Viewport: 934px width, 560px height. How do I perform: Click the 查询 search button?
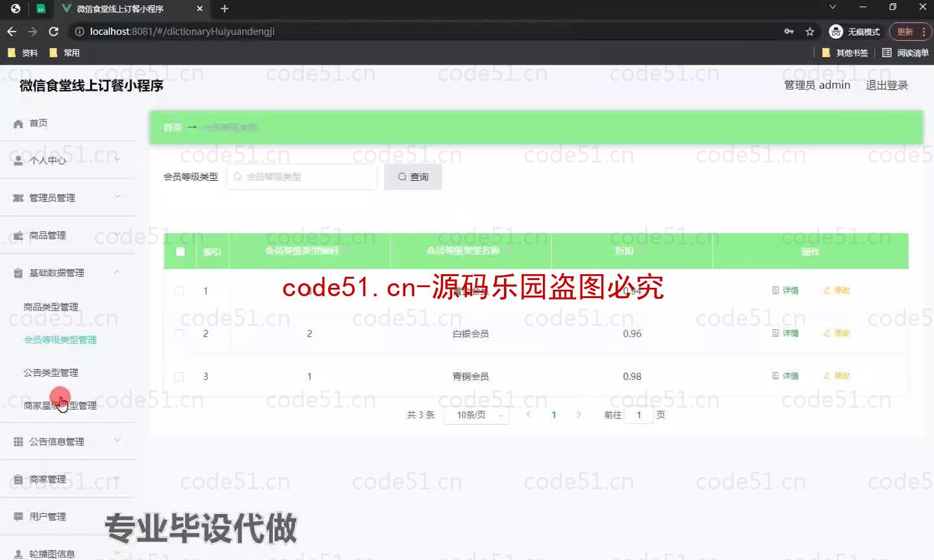click(413, 177)
